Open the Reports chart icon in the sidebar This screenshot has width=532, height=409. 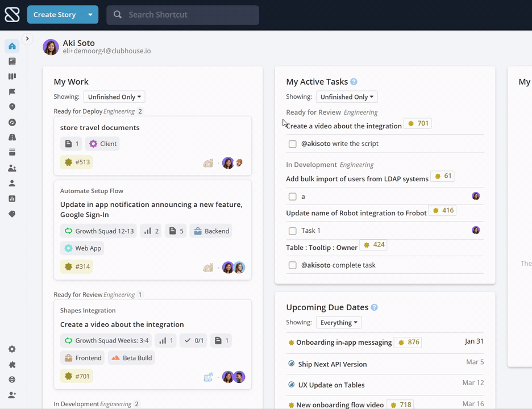12,199
